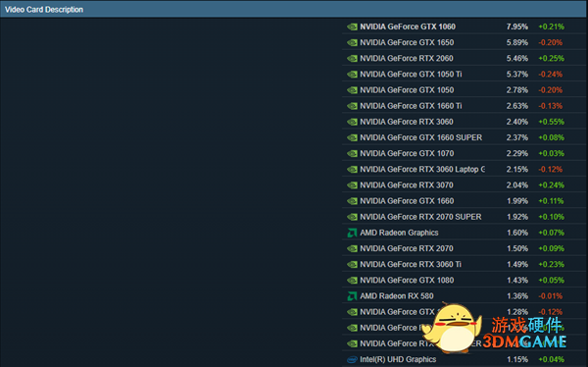This screenshot has width=588, height=367.
Task: Click the 1.99% share value
Action: click(517, 201)
